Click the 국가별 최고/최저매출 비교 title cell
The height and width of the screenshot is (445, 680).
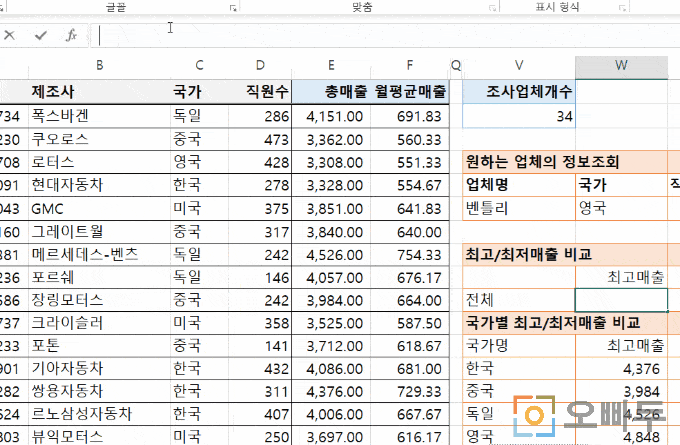tap(565, 323)
